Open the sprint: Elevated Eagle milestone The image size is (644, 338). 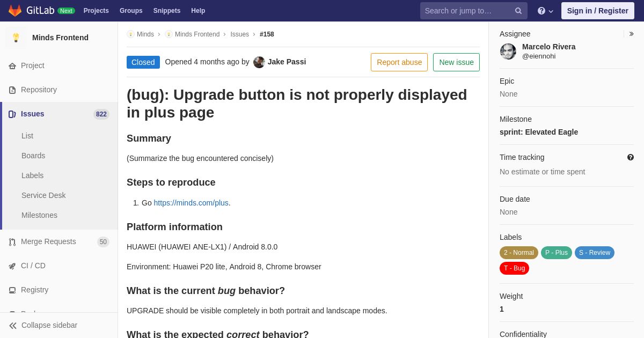pyautogui.click(x=539, y=133)
